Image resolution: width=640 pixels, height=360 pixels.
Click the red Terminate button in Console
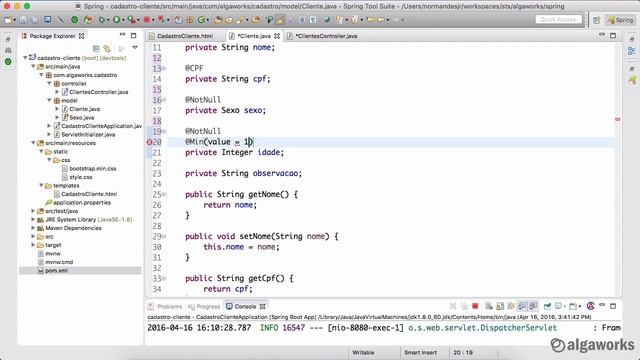pos(475,306)
